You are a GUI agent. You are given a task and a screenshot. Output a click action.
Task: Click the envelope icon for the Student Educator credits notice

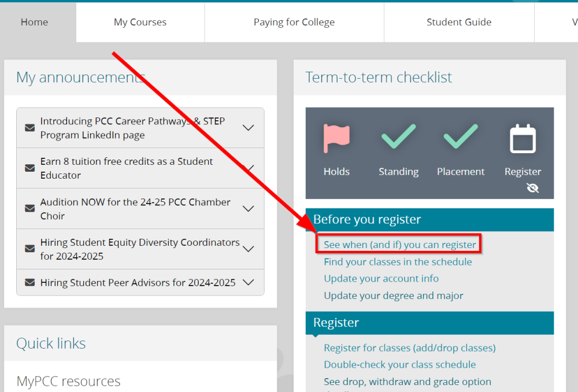point(30,168)
